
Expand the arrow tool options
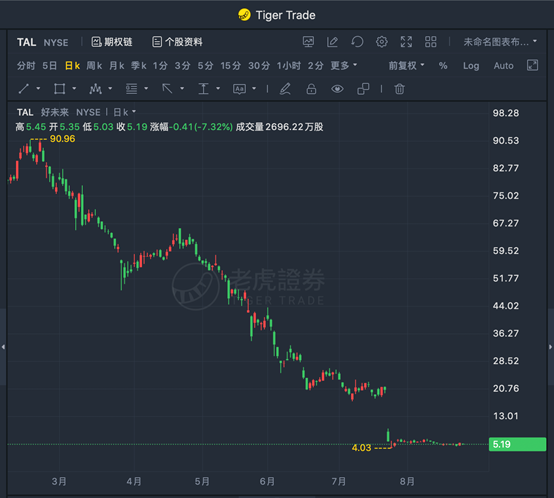pos(182,89)
